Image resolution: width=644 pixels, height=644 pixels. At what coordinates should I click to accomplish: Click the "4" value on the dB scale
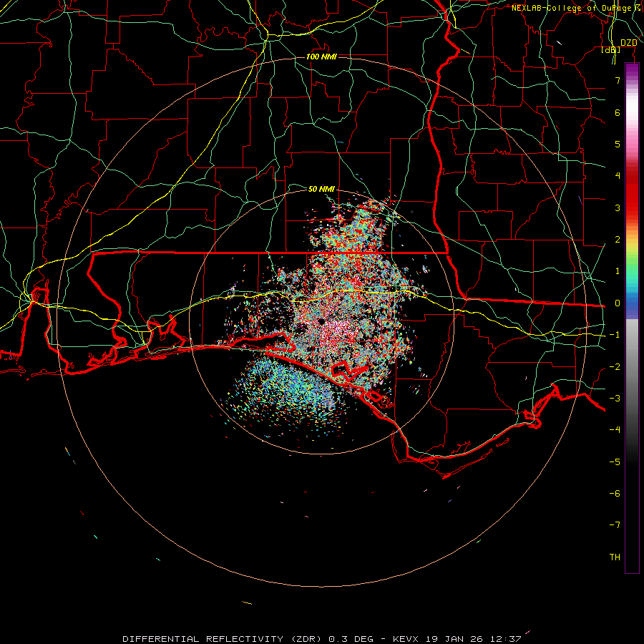(x=618, y=176)
